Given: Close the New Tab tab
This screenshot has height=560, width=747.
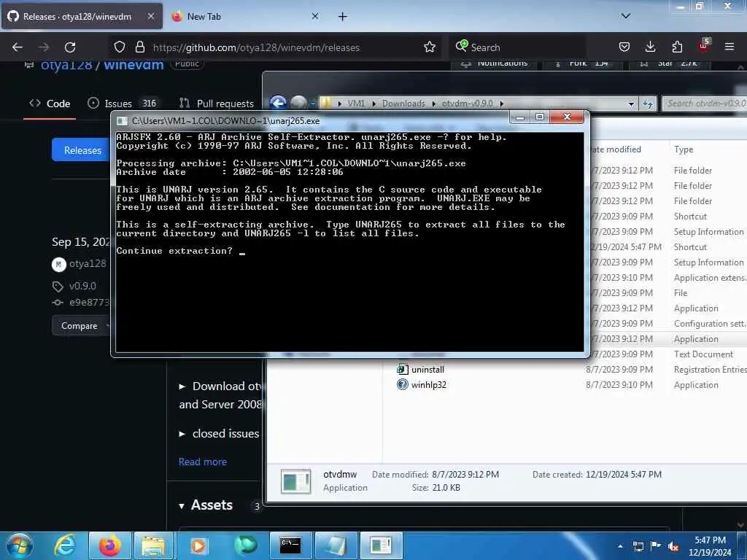Looking at the screenshot, I should click(315, 16).
